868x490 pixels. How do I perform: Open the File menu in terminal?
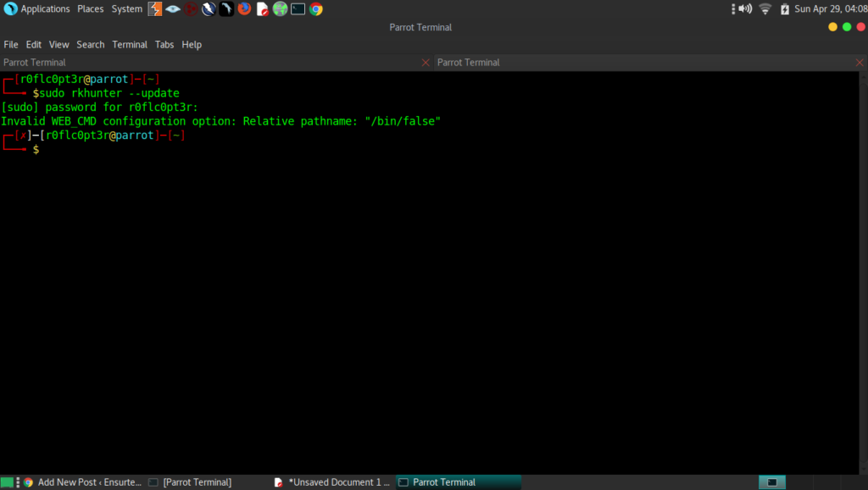coord(11,44)
